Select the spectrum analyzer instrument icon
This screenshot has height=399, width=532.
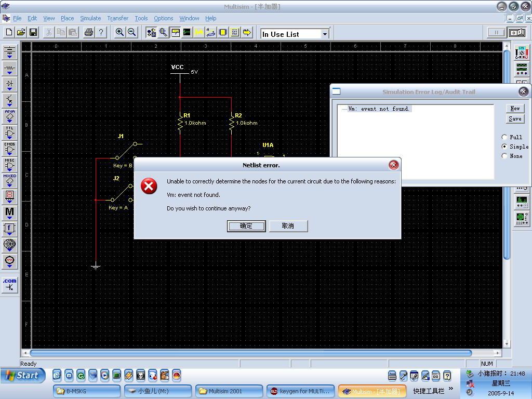point(522,202)
